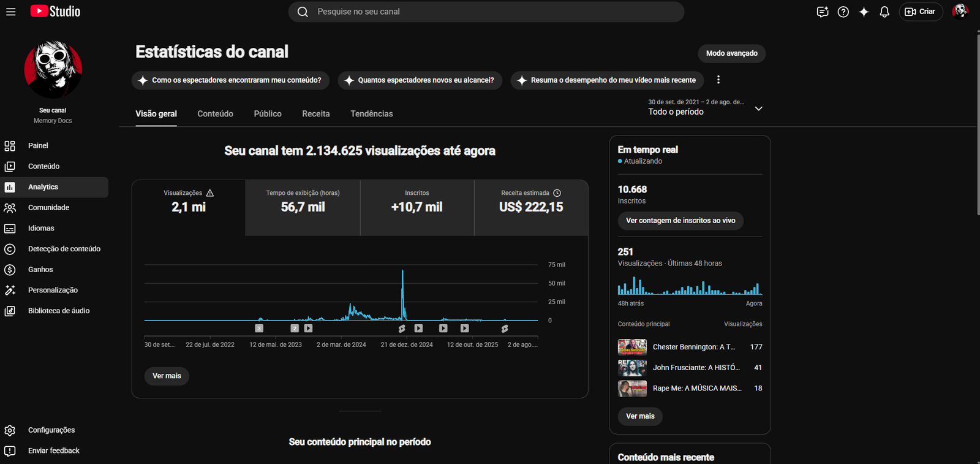Image resolution: width=980 pixels, height=464 pixels.
Task: Click the notifications bell icon
Action: (884, 12)
